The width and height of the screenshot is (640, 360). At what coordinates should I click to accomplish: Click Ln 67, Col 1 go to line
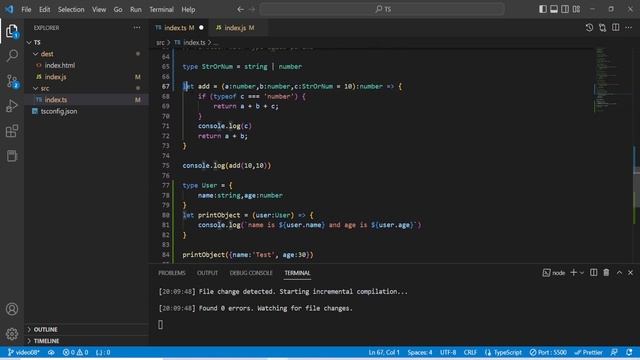384,352
